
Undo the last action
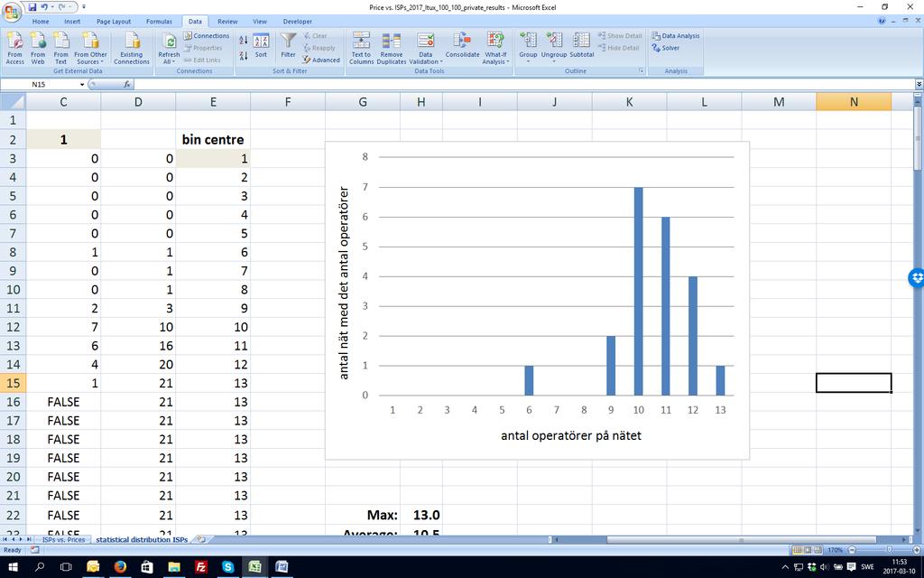44,7
